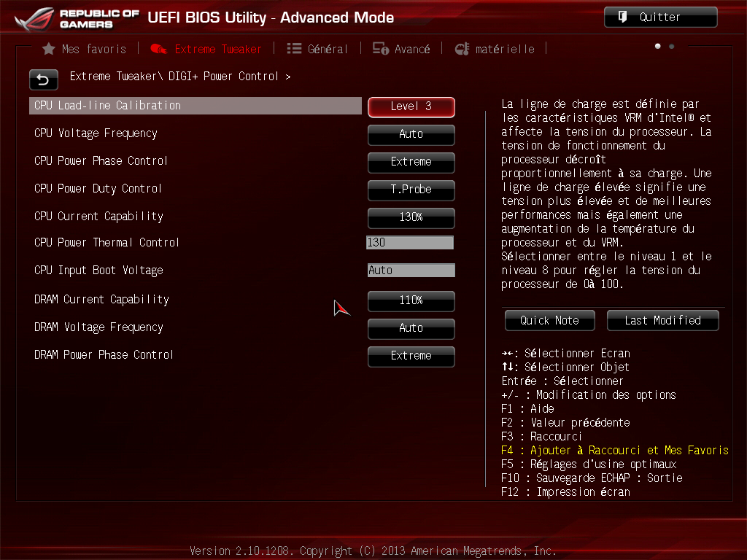
Task: Select the CPU Power Phase Control label
Action: [101, 161]
